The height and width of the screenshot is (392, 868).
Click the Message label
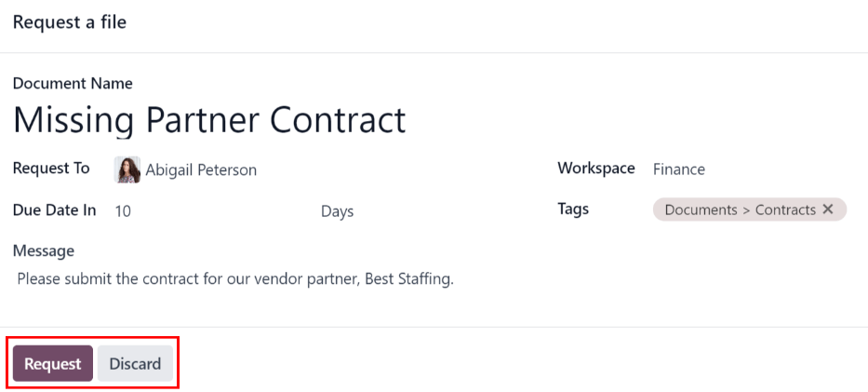tap(44, 250)
